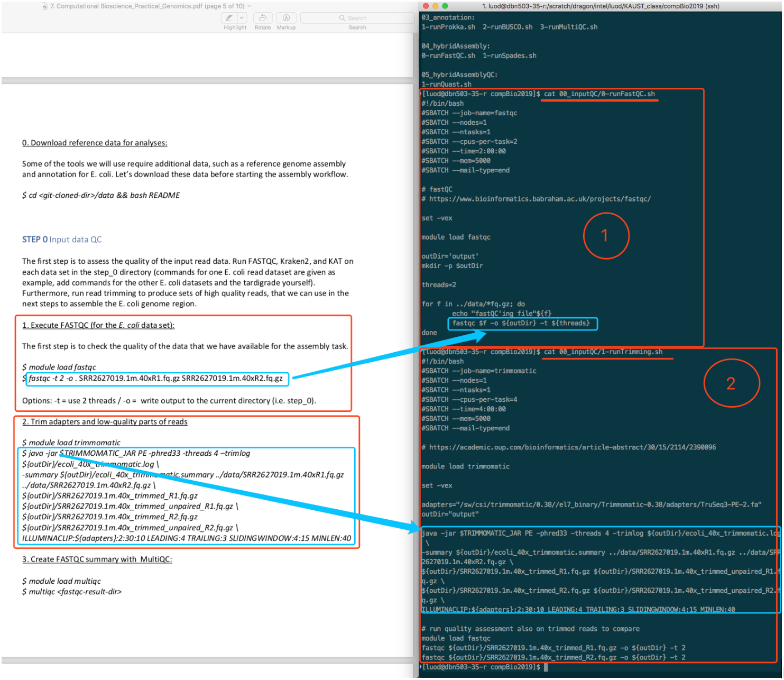Click the Rotate icon in Preview toolbar
Image resolution: width=784 pixels, height=680 pixels.
(x=263, y=18)
